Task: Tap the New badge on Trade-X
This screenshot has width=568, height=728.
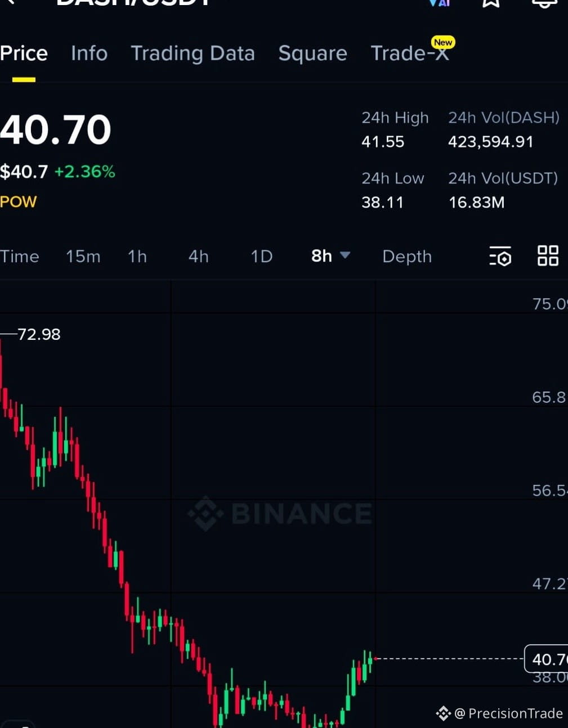Action: point(443,42)
